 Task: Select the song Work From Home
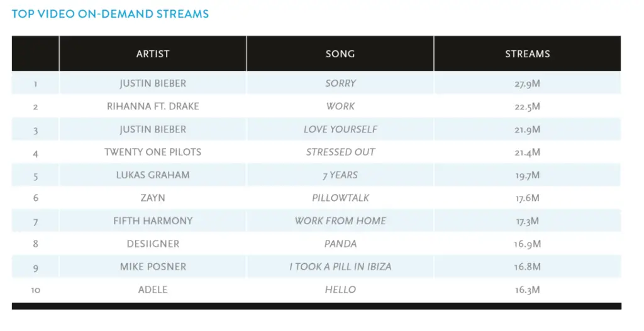pos(340,221)
